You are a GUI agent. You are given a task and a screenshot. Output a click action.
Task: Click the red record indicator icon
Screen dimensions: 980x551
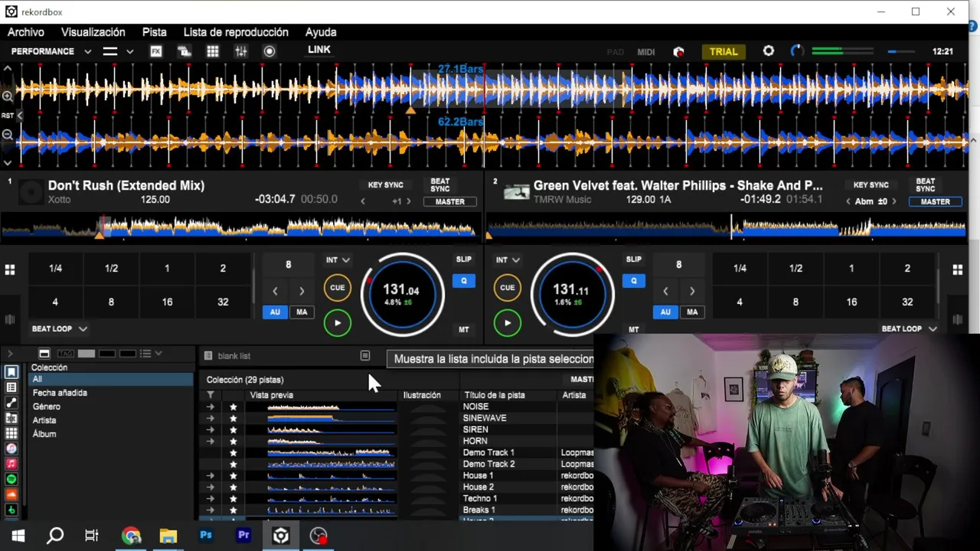tap(678, 52)
